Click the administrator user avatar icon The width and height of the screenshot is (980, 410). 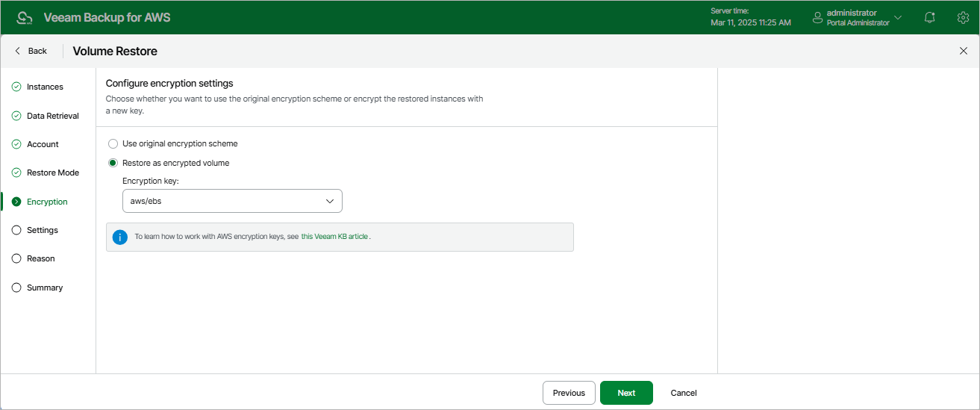click(817, 17)
